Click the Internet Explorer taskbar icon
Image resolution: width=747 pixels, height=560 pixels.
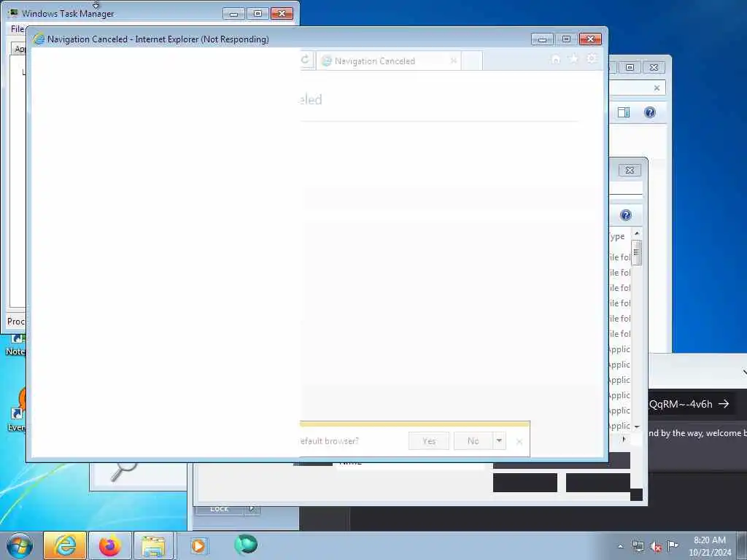65,545
